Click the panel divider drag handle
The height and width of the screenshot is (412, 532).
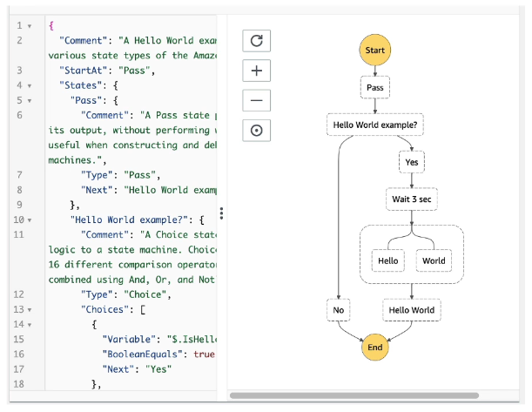tap(221, 213)
